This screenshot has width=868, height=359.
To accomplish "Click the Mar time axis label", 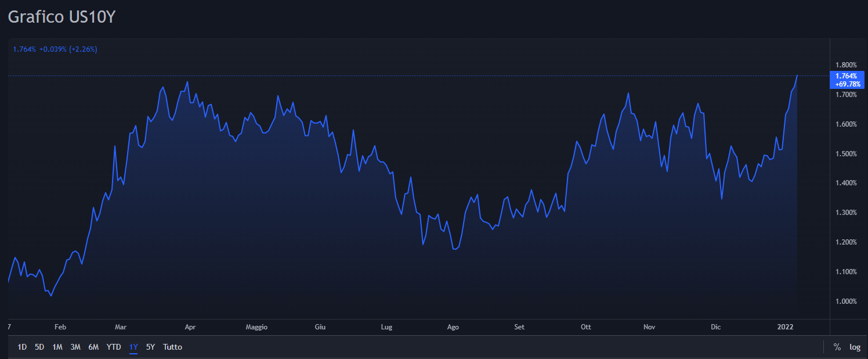I will click(x=121, y=327).
